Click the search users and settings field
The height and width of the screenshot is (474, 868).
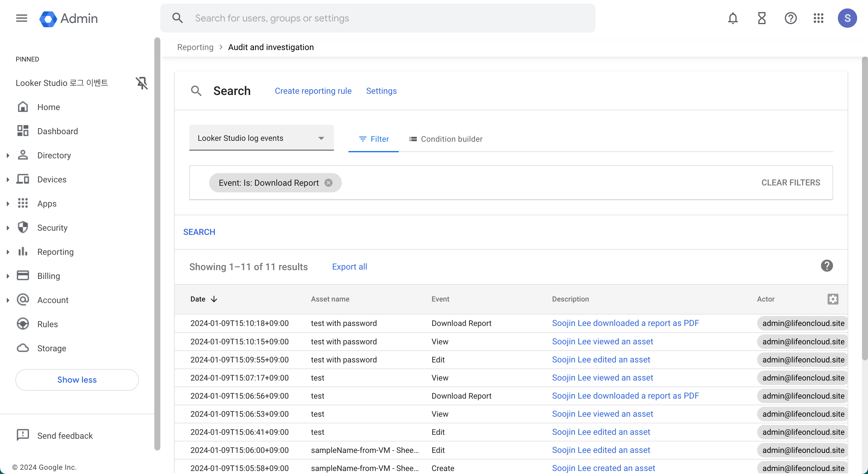coord(377,18)
